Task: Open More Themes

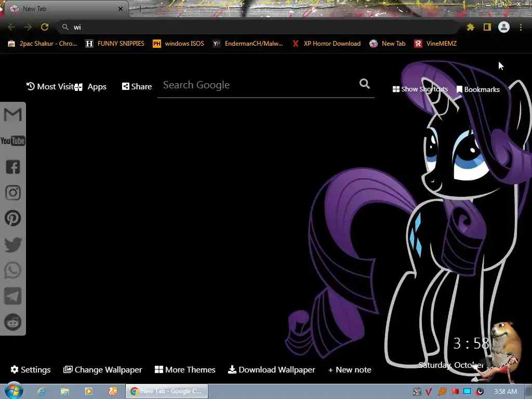Action: (x=185, y=369)
